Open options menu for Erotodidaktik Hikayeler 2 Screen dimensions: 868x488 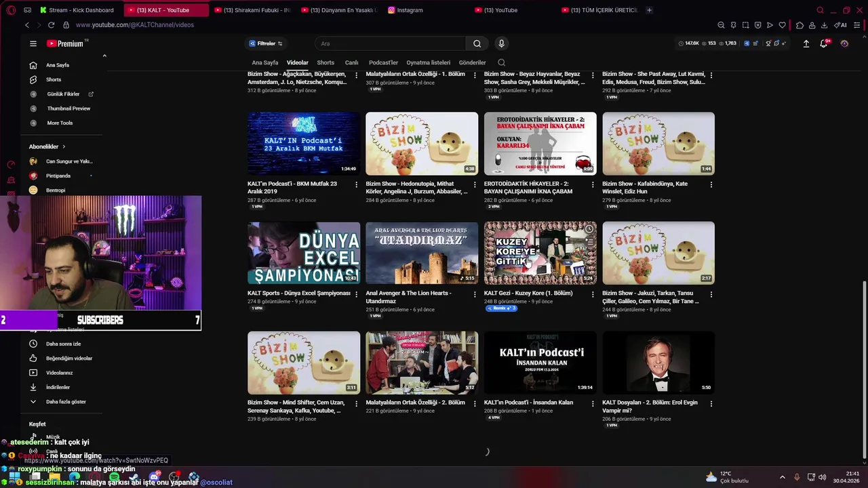(x=593, y=184)
